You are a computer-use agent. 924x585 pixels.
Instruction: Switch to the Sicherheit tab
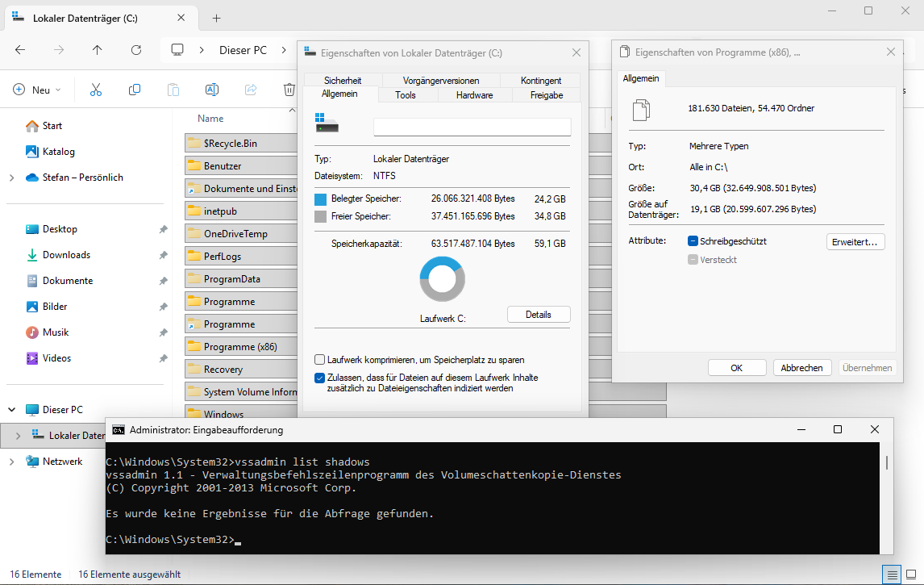pyautogui.click(x=342, y=81)
